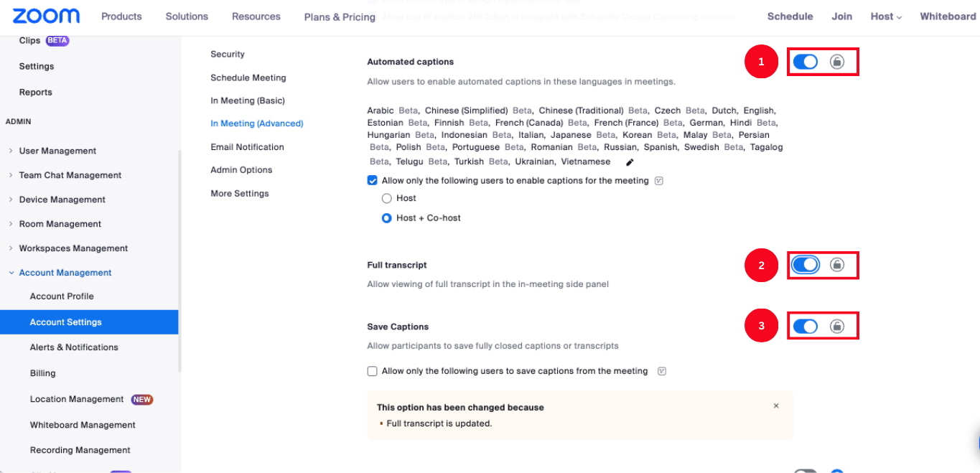The height and width of the screenshot is (473, 980).
Task: Toggle Save Captions switch
Action: (x=806, y=327)
